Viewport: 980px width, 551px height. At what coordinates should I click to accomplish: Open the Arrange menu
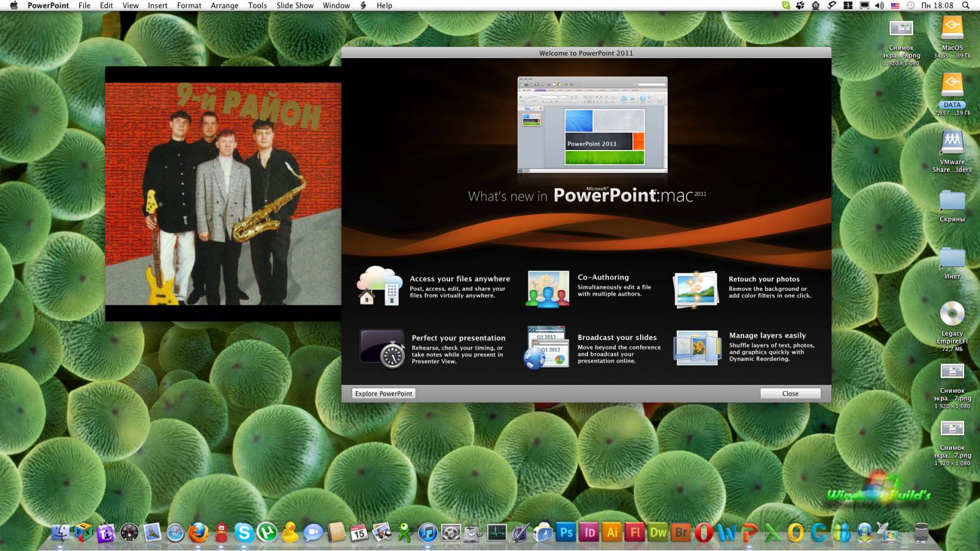pyautogui.click(x=225, y=6)
